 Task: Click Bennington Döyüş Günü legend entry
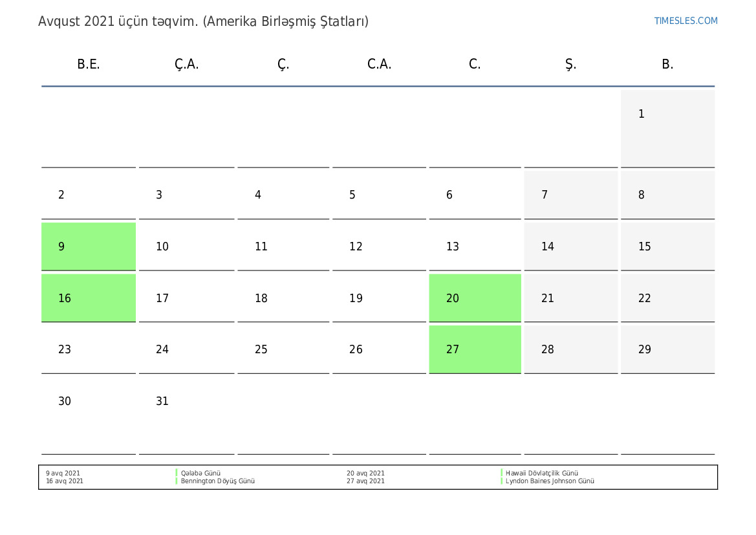(x=218, y=481)
